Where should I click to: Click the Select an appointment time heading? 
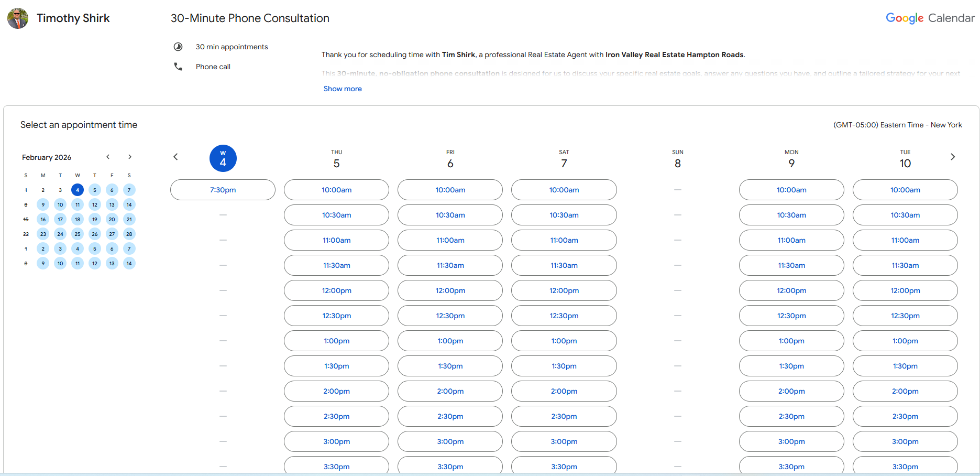click(79, 125)
